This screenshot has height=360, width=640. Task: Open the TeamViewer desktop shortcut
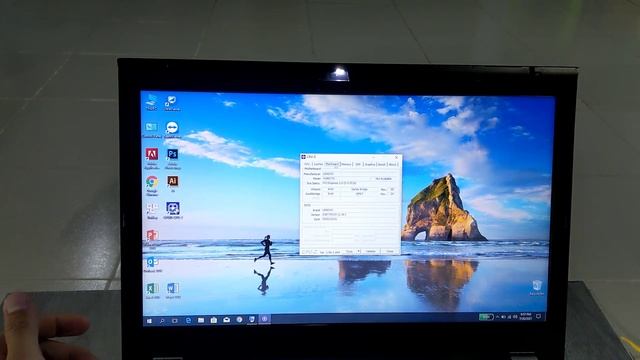point(172,130)
